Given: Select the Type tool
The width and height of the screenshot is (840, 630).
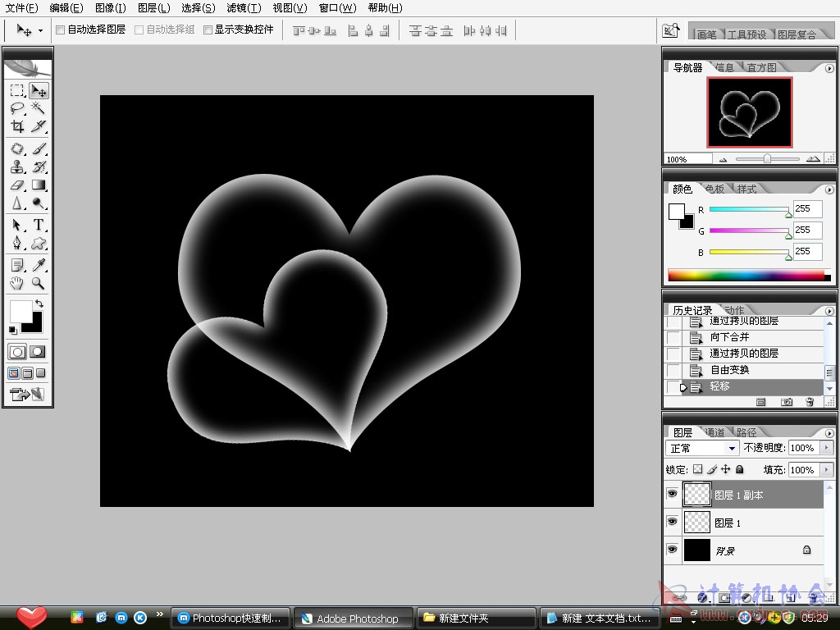Looking at the screenshot, I should pyautogui.click(x=39, y=225).
